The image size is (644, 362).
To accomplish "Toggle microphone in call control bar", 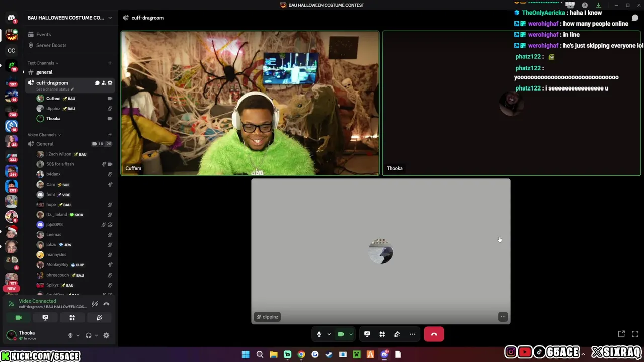I will (319, 334).
